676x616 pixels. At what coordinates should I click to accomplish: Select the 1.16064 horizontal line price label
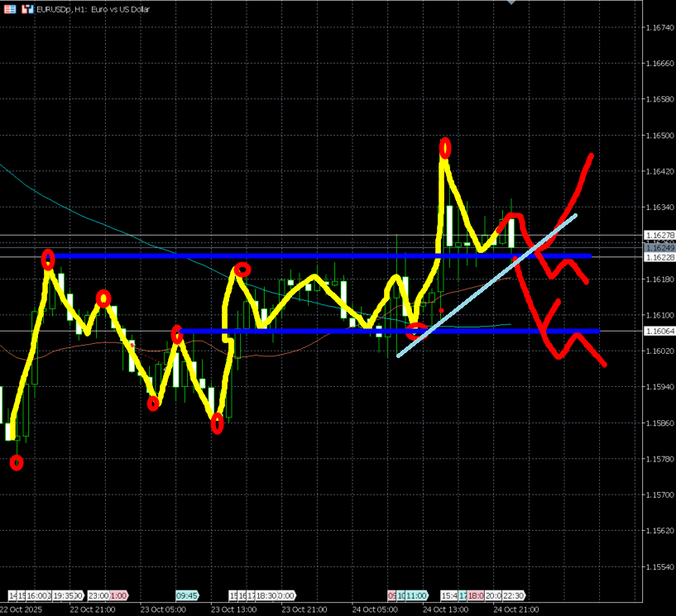tap(659, 331)
